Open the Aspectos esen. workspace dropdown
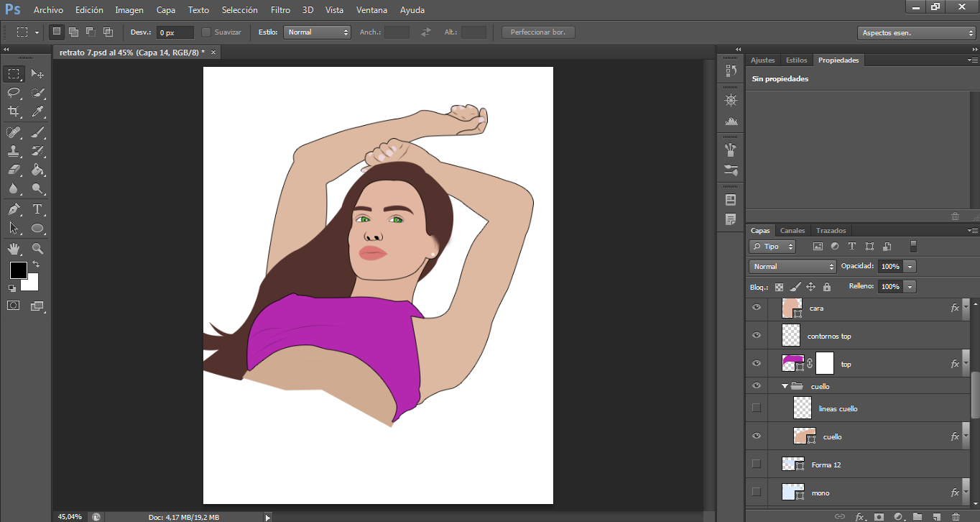 tap(916, 33)
